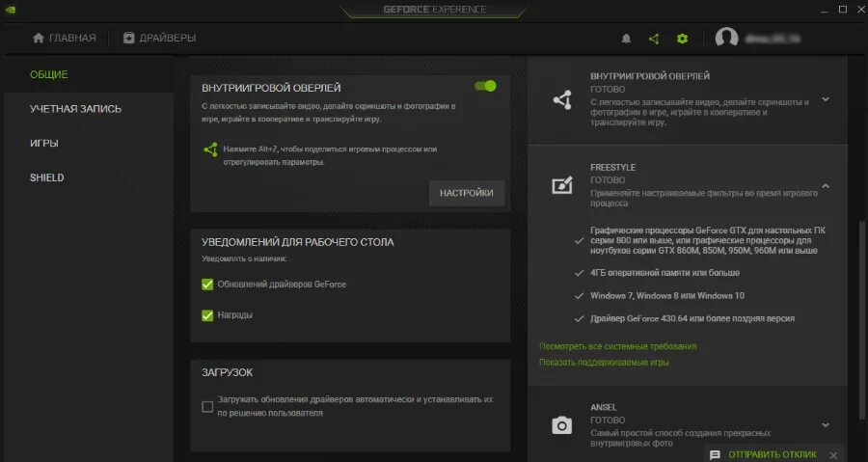
Task: Minimize the GeForce Experience window
Action: tap(825, 10)
